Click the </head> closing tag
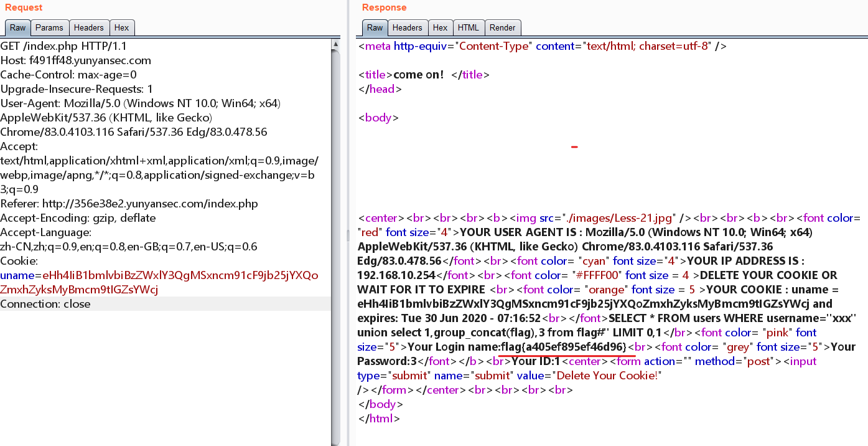The width and height of the screenshot is (868, 446). (x=380, y=89)
